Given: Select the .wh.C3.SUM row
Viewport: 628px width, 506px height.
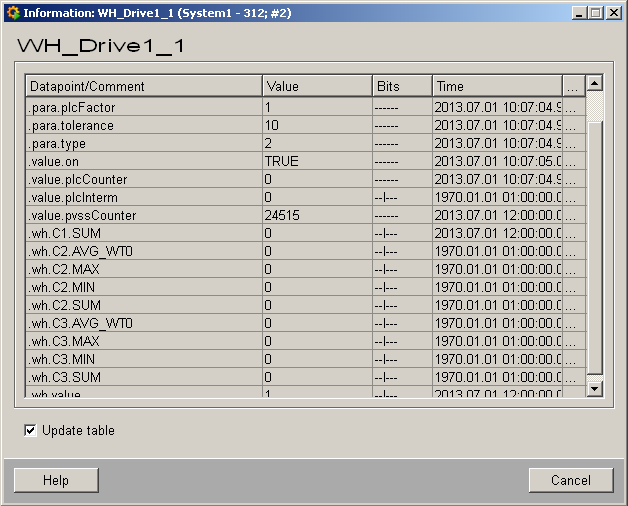Looking at the screenshot, I should click(x=144, y=377).
